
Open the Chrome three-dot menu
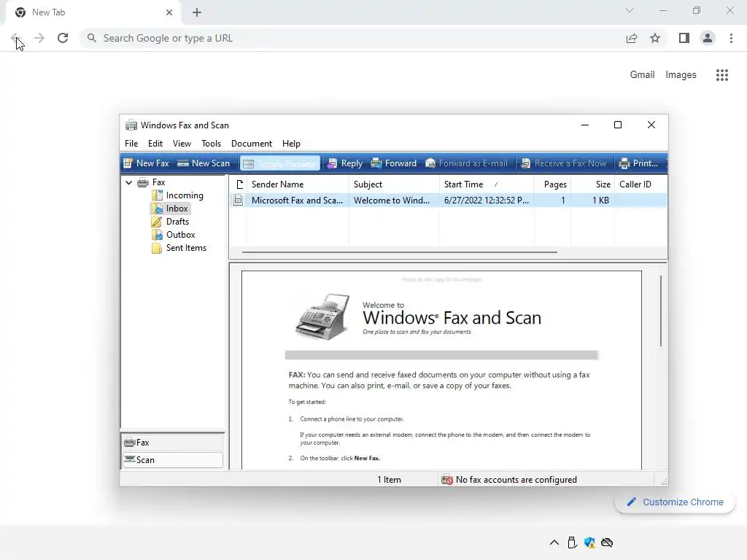click(x=731, y=38)
